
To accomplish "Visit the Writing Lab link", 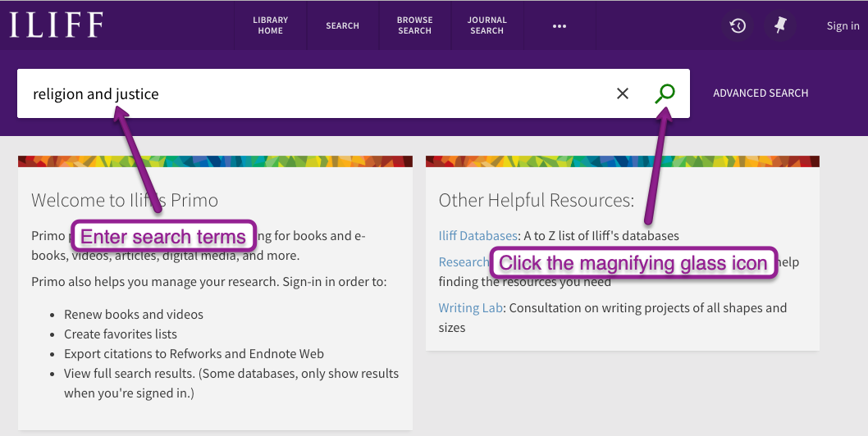I will click(470, 308).
